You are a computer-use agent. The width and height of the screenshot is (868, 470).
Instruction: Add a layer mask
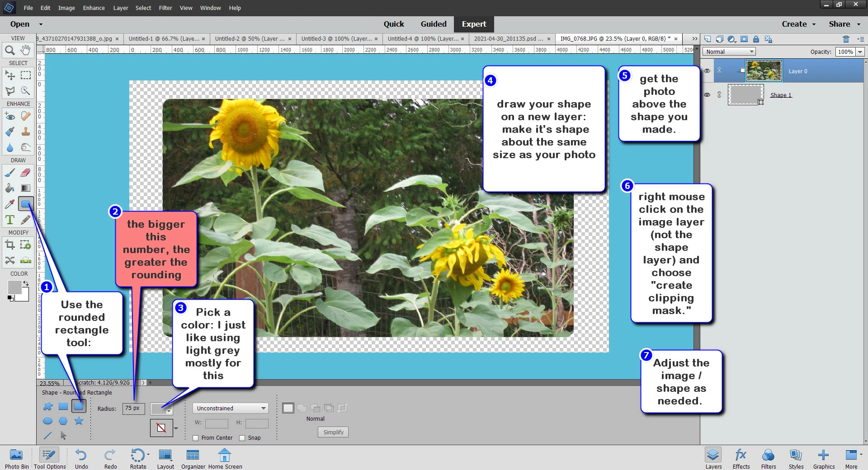point(744,39)
